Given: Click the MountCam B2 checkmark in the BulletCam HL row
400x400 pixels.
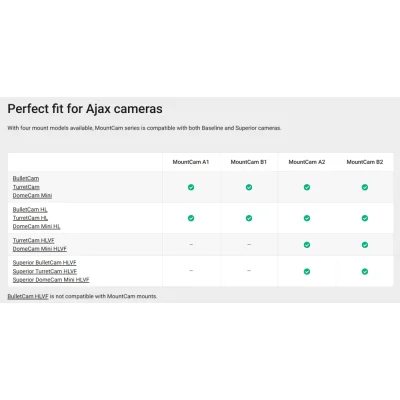Looking at the screenshot, I should [365, 218].
